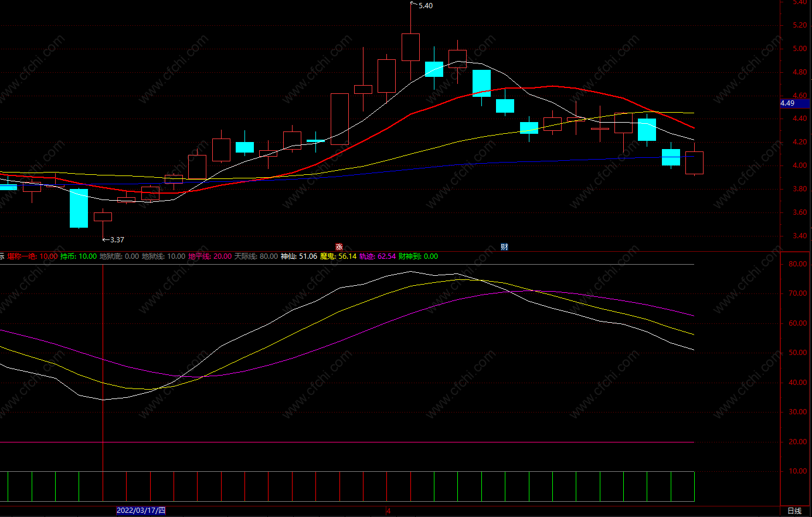
Task: Click the 5.40 high candlestick body
Action: tap(410, 47)
